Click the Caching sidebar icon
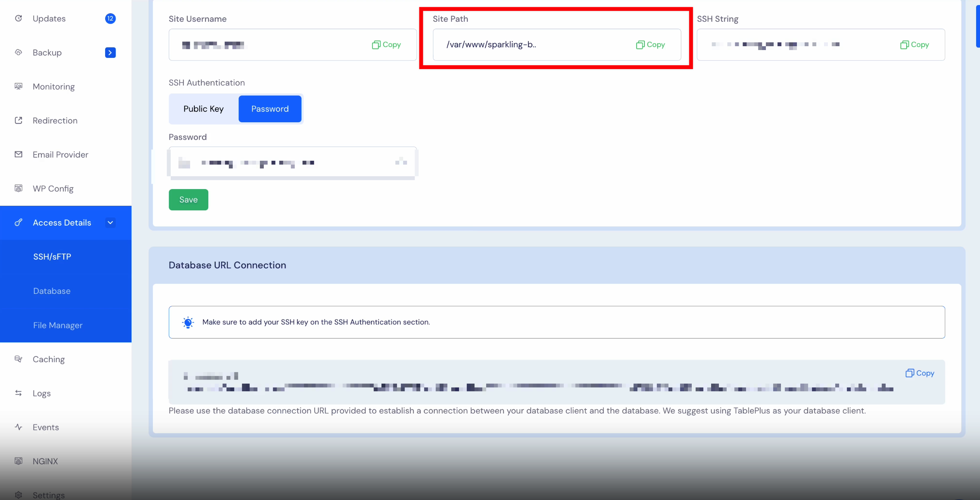980x500 pixels. tap(18, 359)
